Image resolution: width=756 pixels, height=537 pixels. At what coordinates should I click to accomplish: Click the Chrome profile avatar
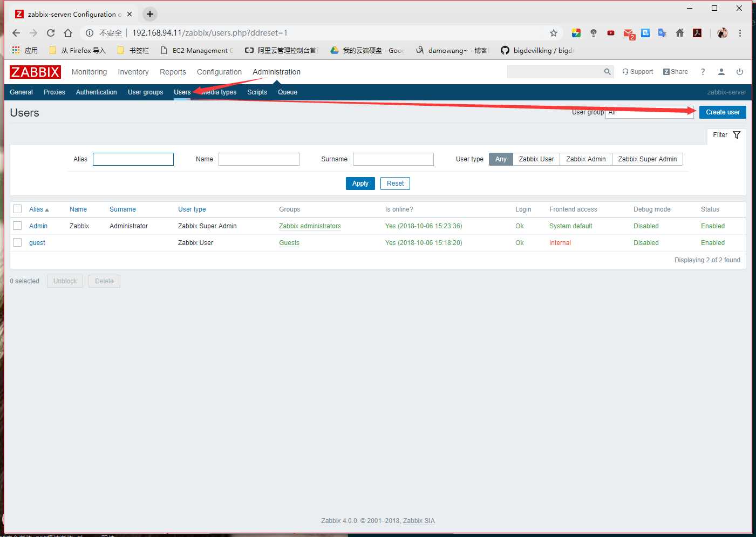(x=723, y=33)
